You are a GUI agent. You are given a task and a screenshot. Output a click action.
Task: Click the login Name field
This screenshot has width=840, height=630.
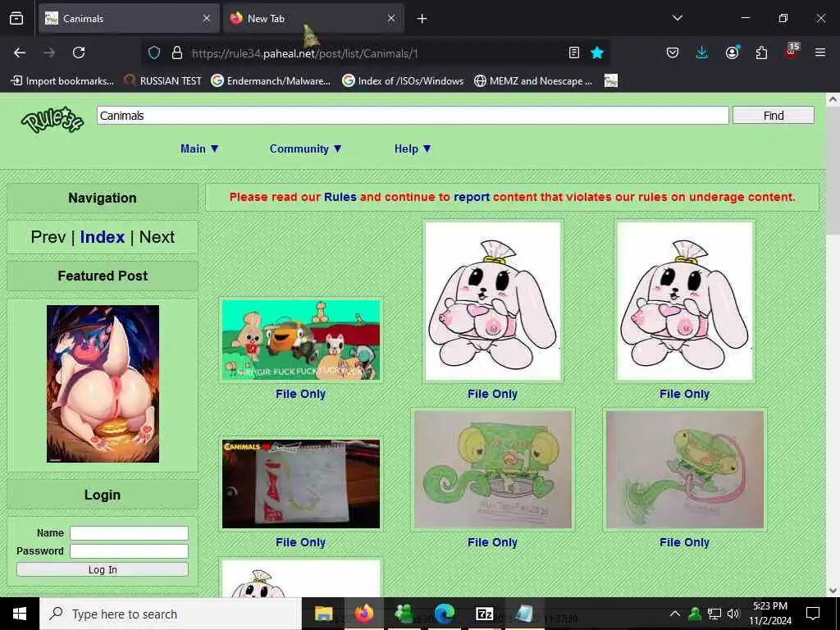tap(129, 533)
